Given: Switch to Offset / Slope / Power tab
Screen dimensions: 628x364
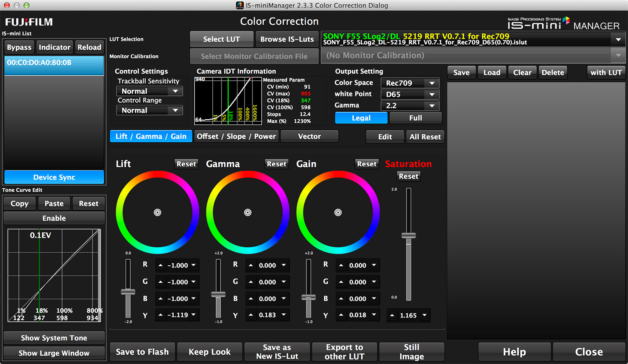Looking at the screenshot, I should (x=236, y=136).
